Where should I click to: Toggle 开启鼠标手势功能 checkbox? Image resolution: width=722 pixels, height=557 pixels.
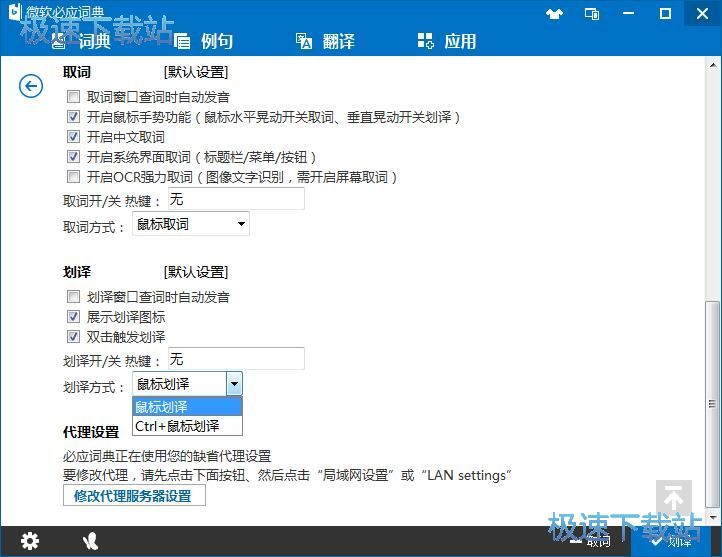pyautogui.click(x=73, y=116)
